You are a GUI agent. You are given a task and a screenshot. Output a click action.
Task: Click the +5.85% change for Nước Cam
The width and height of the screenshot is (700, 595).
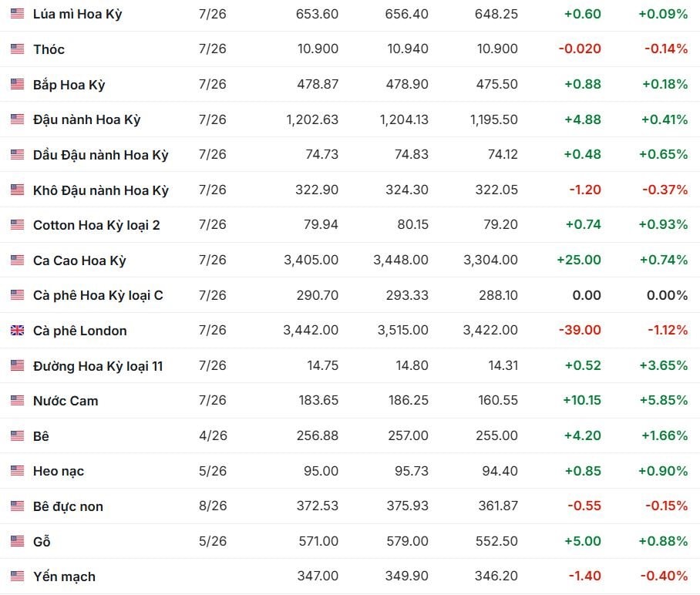(663, 401)
